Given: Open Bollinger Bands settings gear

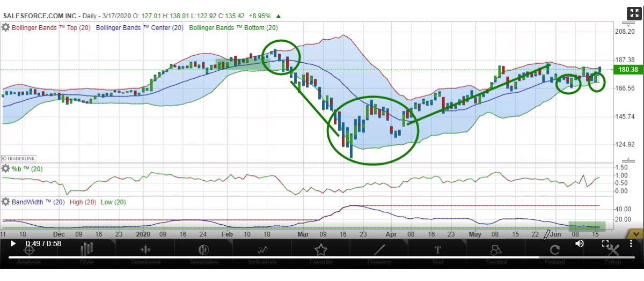Looking at the screenshot, I should (6, 27).
